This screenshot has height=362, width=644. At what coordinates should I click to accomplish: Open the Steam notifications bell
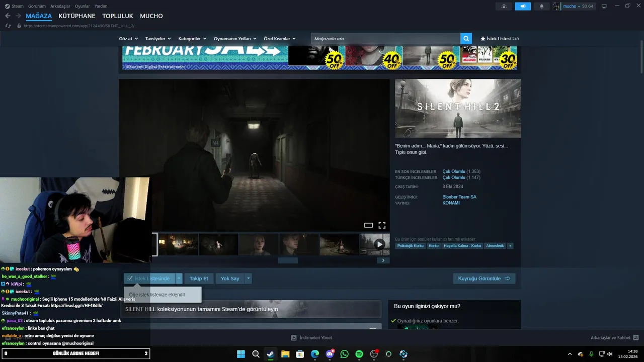542,6
